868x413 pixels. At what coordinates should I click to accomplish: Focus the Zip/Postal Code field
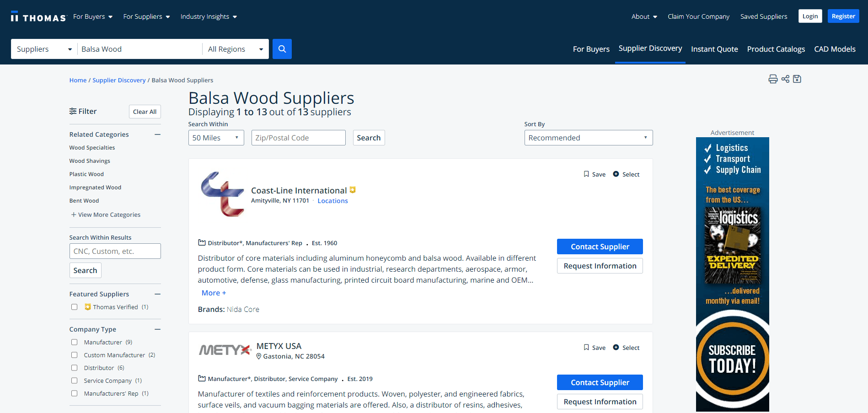coord(298,138)
